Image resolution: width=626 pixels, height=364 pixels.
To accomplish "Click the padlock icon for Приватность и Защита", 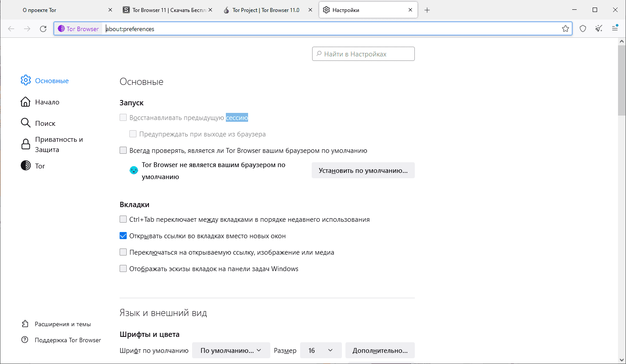I will click(26, 144).
